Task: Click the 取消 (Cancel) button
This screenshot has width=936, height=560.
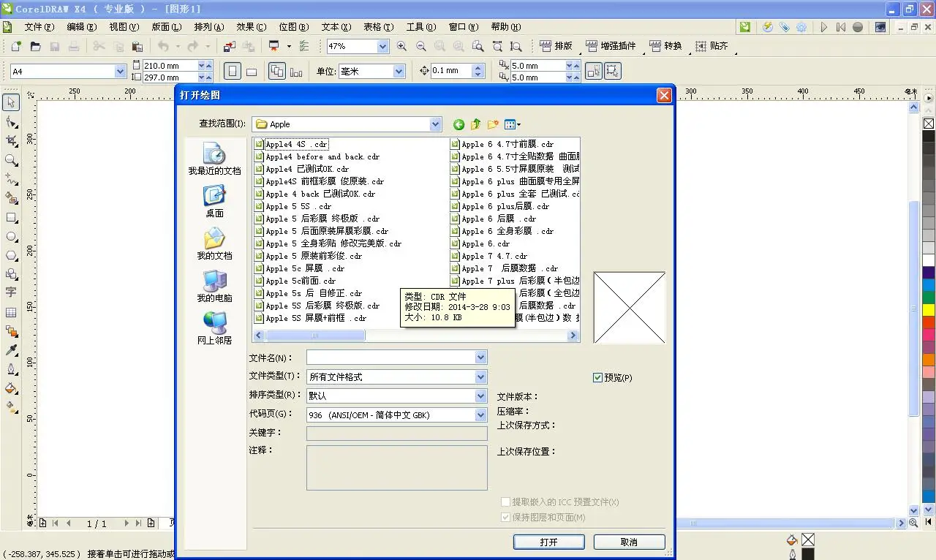Action: [x=629, y=542]
